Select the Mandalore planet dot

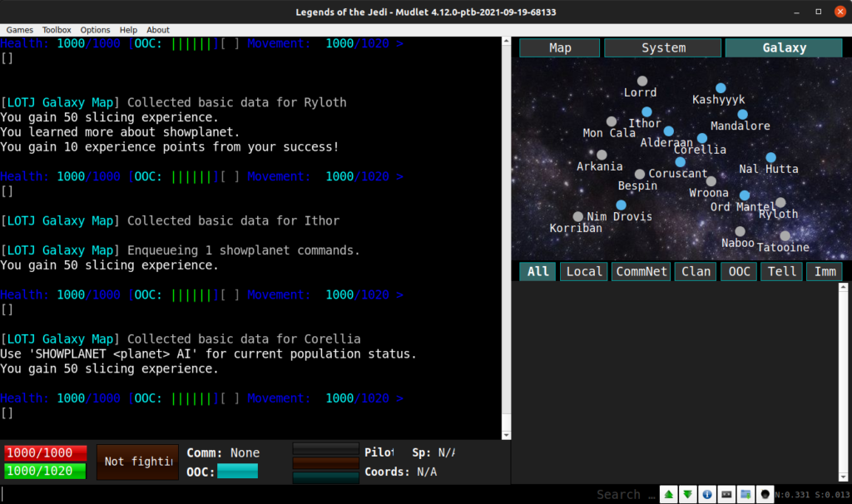pyautogui.click(x=742, y=115)
